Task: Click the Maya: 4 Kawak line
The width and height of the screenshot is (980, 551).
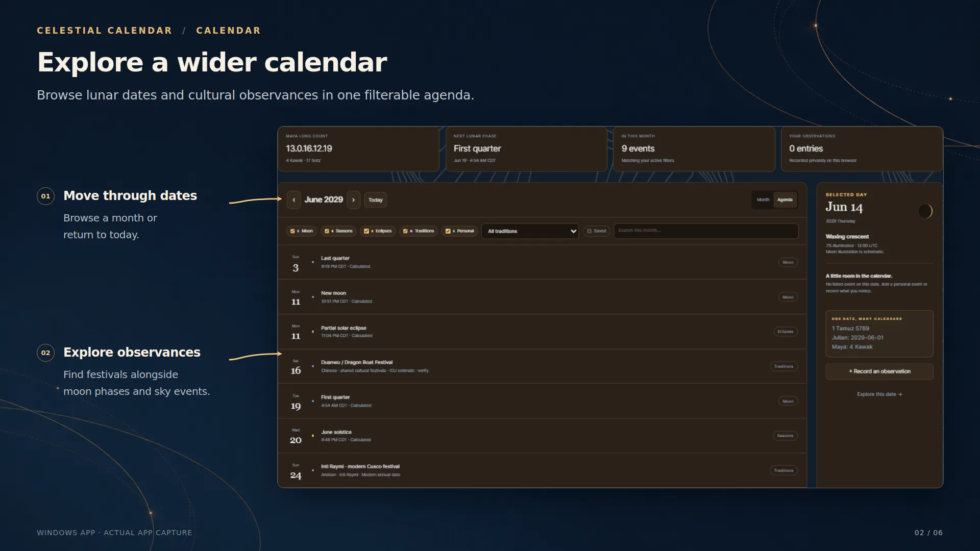Action: [852, 347]
